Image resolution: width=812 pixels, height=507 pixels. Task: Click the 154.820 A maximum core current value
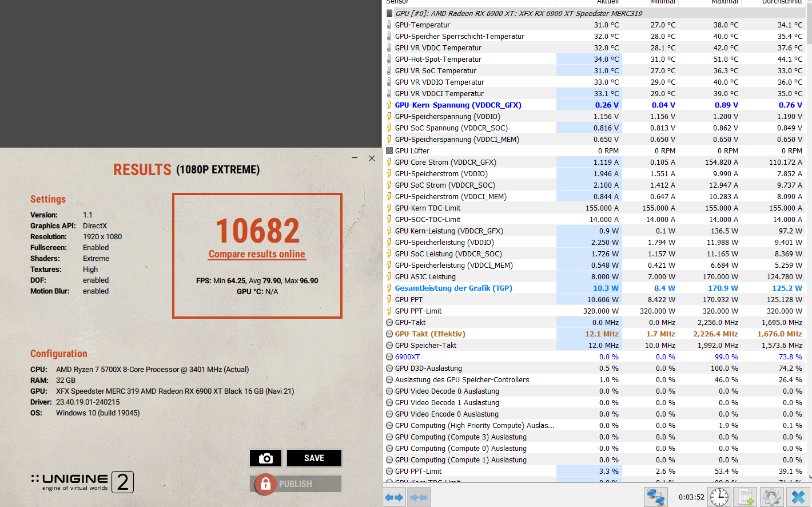coord(722,162)
